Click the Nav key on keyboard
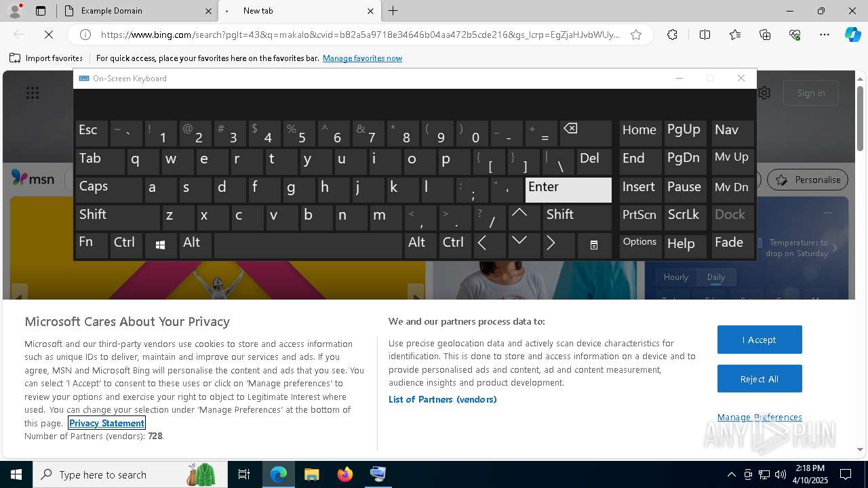 732,134
